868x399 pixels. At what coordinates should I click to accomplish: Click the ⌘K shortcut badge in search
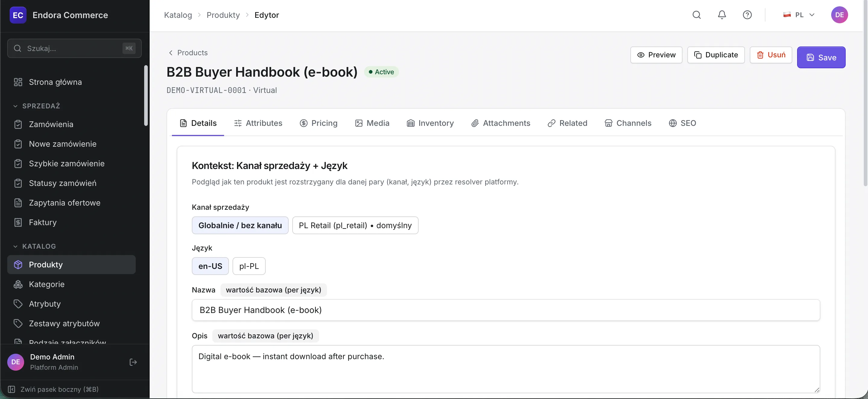pyautogui.click(x=129, y=48)
